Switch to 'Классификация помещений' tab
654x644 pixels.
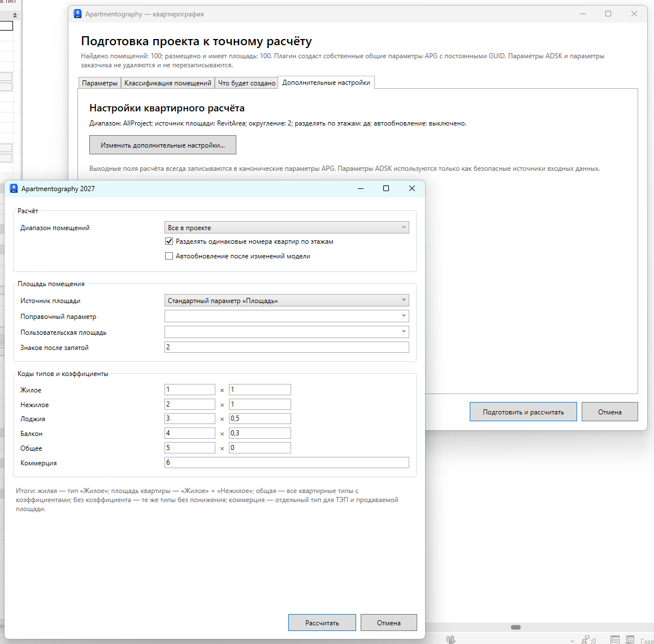(x=168, y=83)
